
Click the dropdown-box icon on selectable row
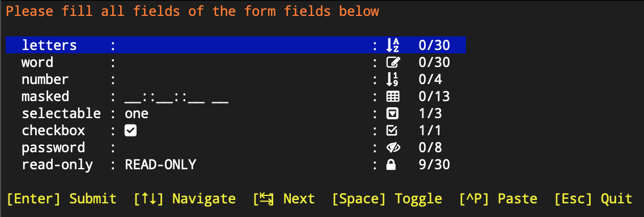pyautogui.click(x=393, y=114)
